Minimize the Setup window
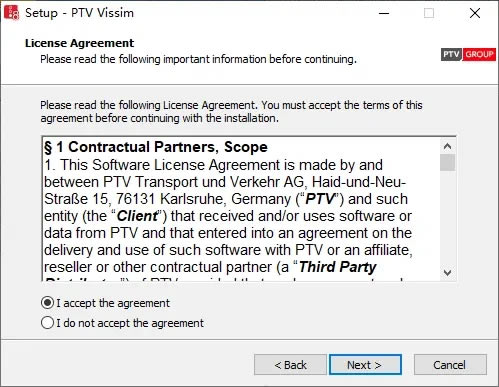This screenshot has width=499, height=387. point(384,13)
